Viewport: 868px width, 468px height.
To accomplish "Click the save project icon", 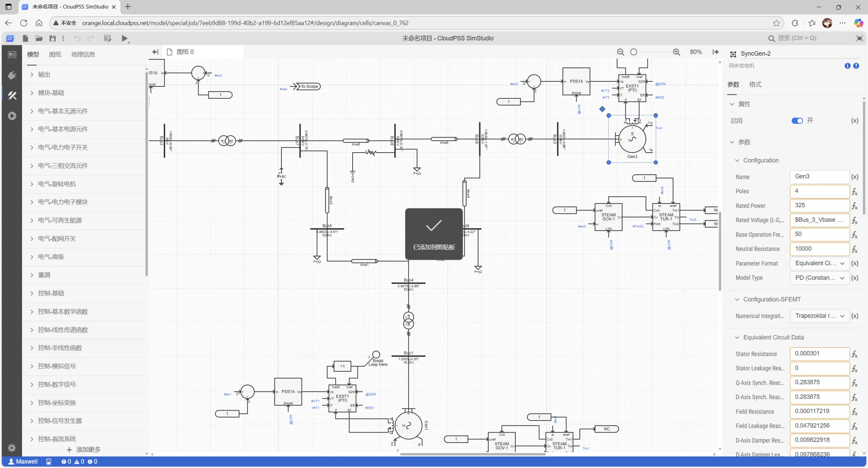I will (52, 38).
